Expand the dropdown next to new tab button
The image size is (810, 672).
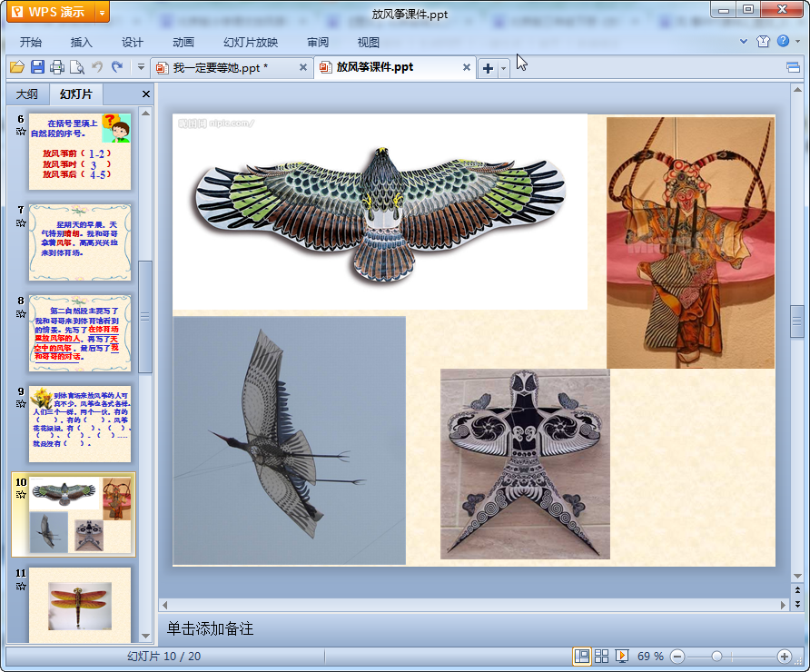pyautogui.click(x=504, y=68)
